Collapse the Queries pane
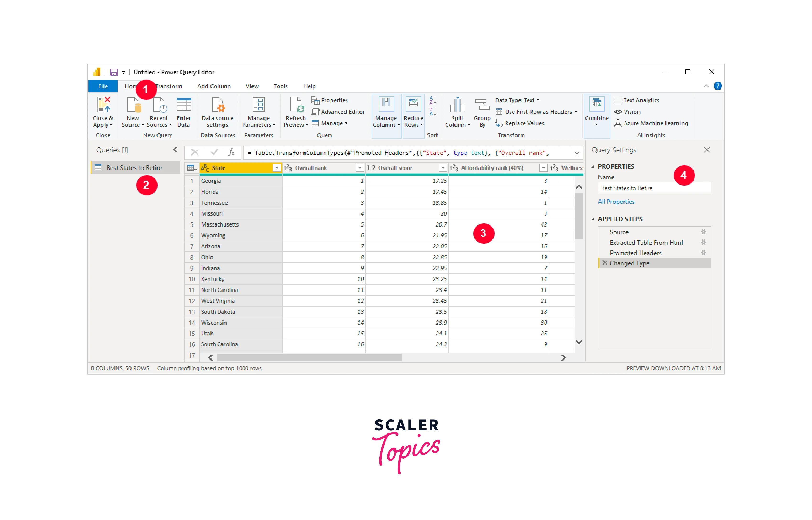812x520 pixels. (175, 150)
